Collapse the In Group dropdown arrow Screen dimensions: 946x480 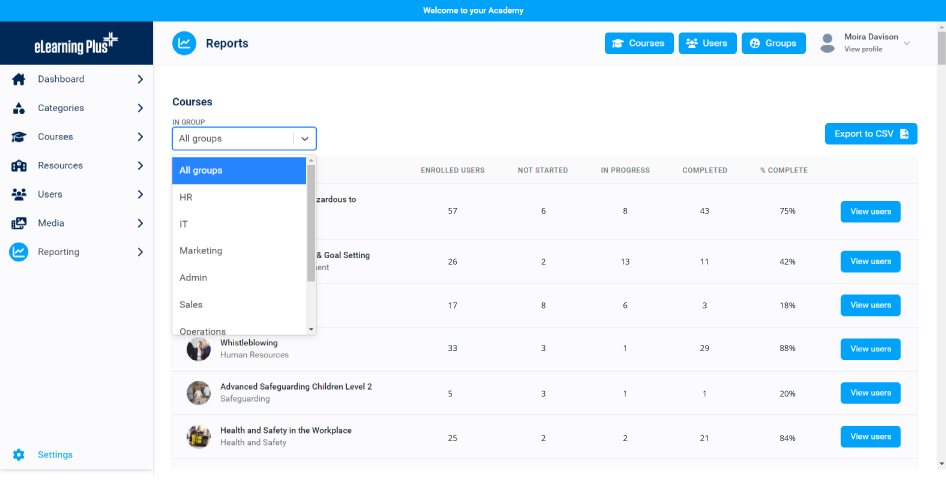point(305,139)
